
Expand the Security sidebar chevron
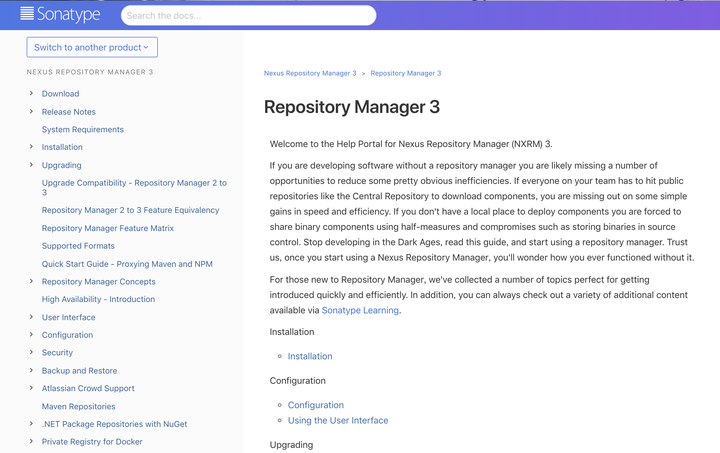click(31, 352)
